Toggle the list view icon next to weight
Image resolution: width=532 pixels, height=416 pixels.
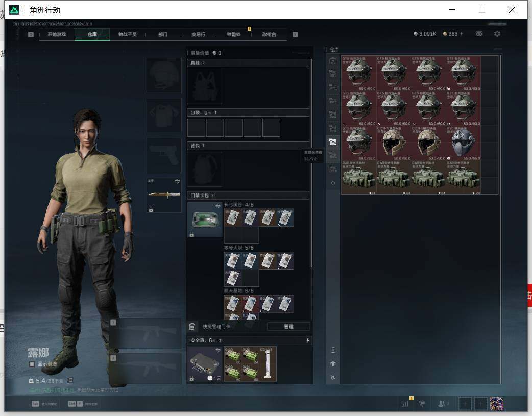tap(70, 380)
